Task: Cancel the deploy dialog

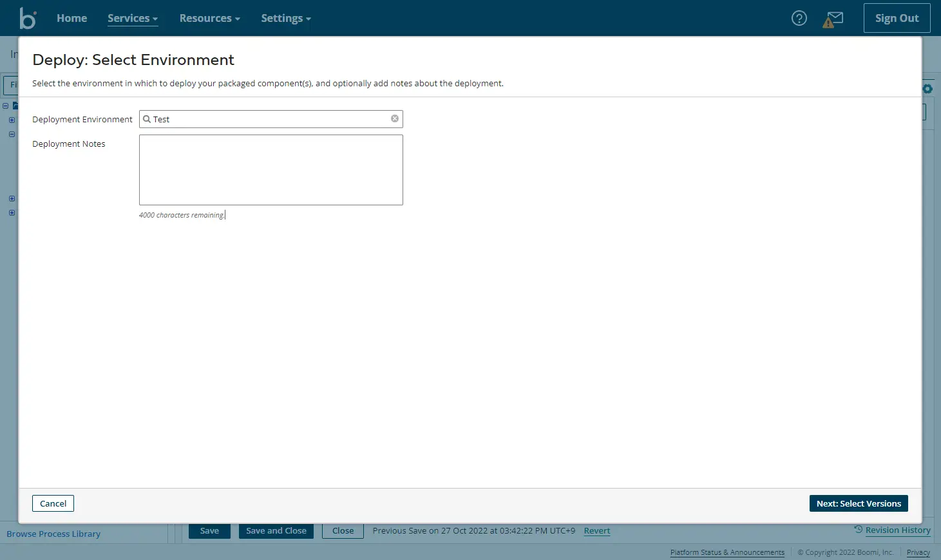Action: (53, 503)
